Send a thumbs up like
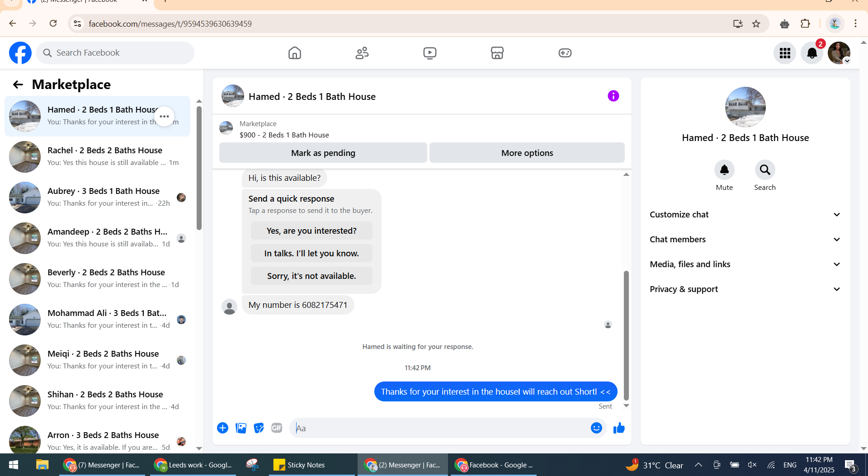The width and height of the screenshot is (868, 476). (x=619, y=428)
